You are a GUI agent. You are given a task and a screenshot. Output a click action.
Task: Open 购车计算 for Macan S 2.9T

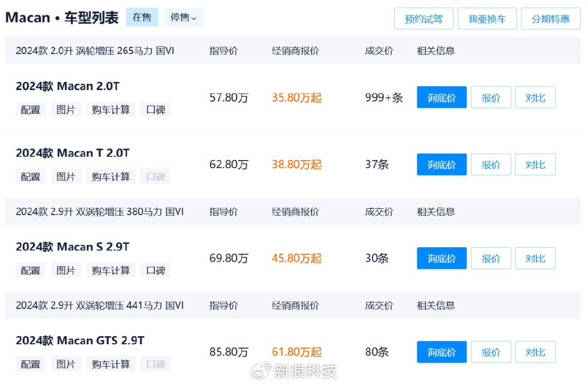[x=111, y=270]
